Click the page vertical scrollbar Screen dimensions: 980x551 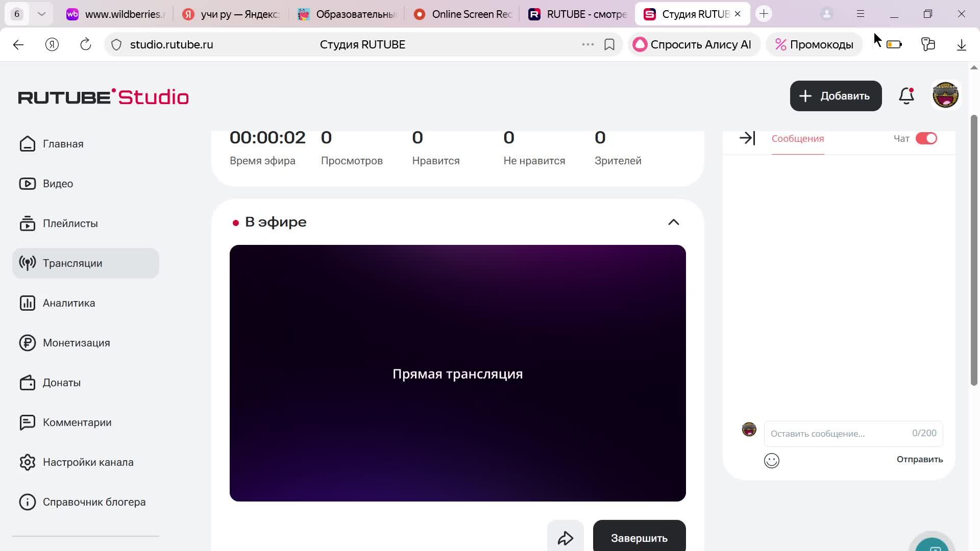[x=973, y=250]
